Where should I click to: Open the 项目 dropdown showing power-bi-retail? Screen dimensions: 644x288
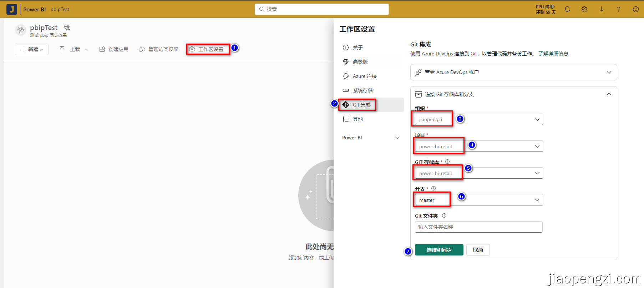(x=479, y=146)
